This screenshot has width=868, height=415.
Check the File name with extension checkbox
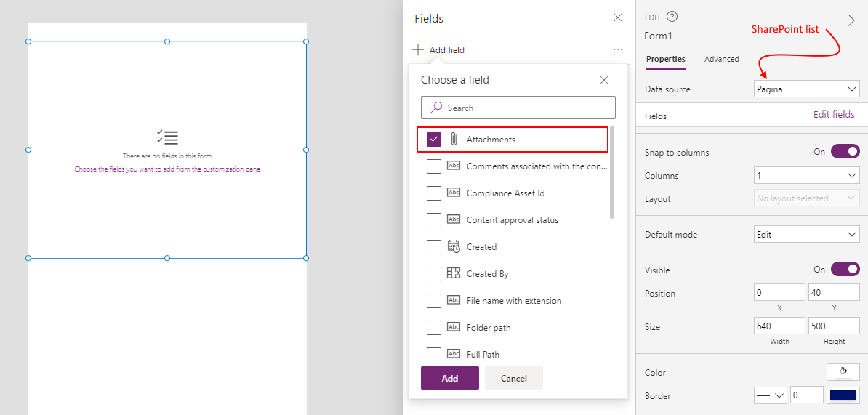coord(434,300)
